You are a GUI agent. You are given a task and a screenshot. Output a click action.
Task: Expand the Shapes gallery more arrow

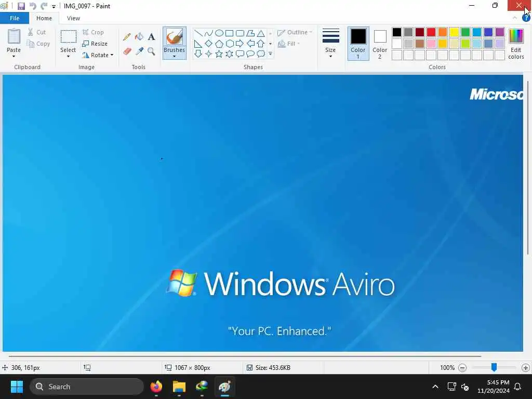(x=270, y=54)
